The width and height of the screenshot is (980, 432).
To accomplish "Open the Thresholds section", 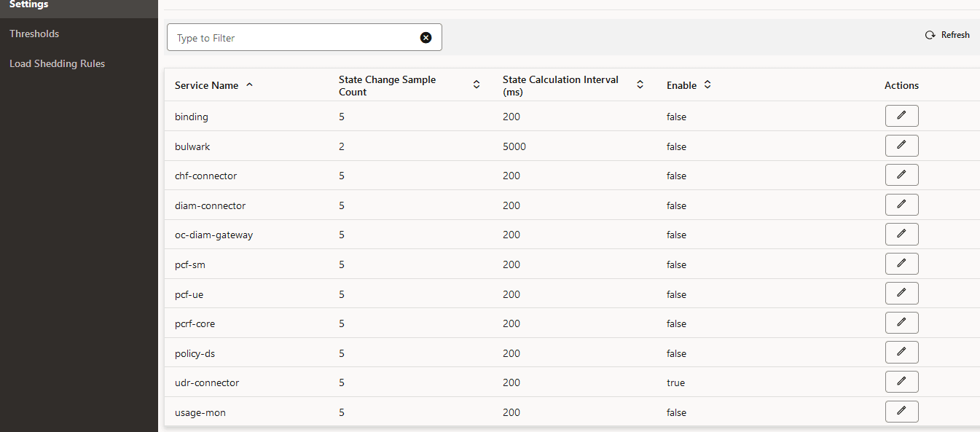I will [34, 34].
